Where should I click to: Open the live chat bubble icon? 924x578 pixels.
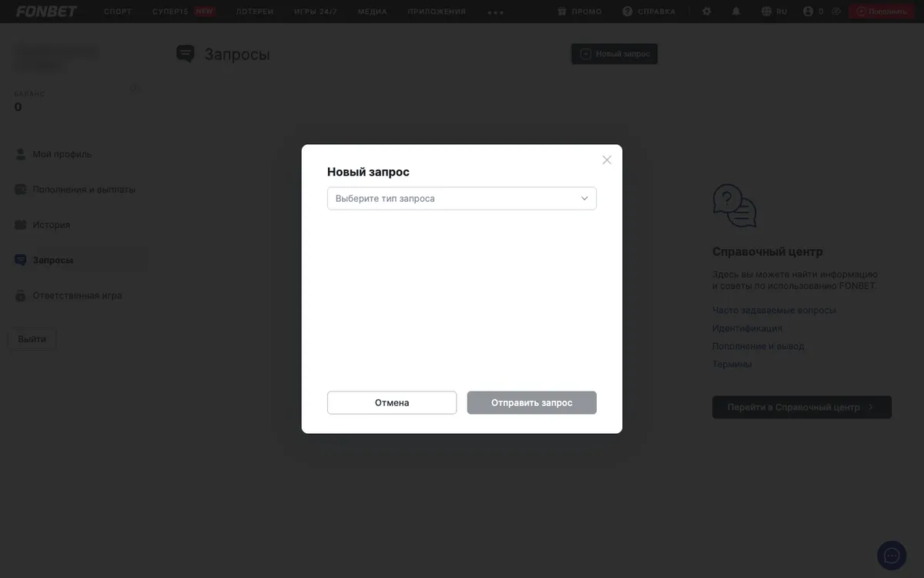point(892,555)
